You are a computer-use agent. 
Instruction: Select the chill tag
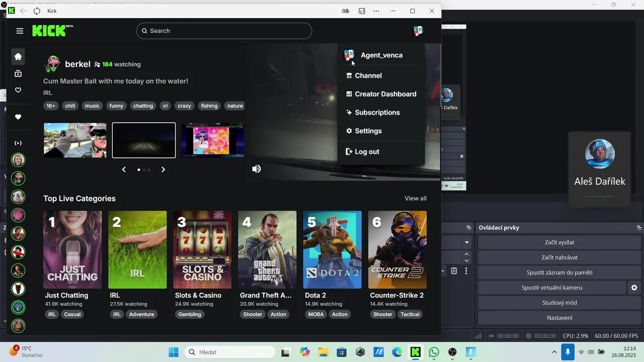pos(70,106)
